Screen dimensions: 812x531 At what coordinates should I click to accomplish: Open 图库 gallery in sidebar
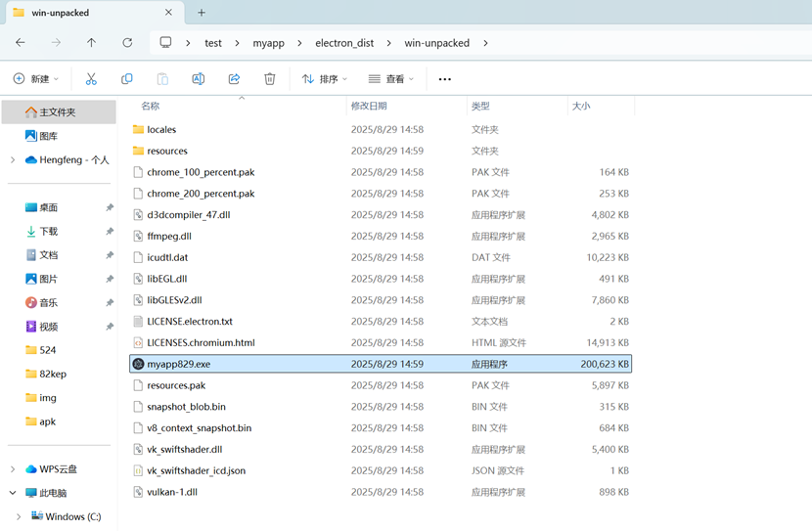pyautogui.click(x=41, y=136)
